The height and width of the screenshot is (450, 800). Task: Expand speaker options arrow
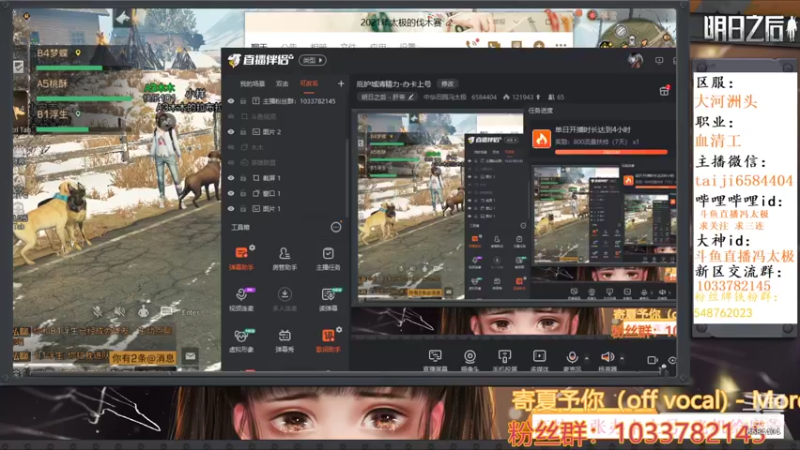tap(621, 358)
